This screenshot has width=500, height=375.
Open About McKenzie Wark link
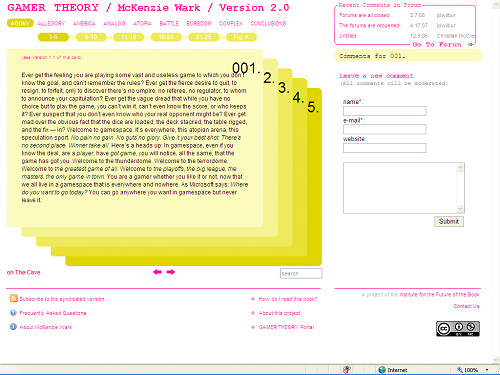(x=46, y=327)
